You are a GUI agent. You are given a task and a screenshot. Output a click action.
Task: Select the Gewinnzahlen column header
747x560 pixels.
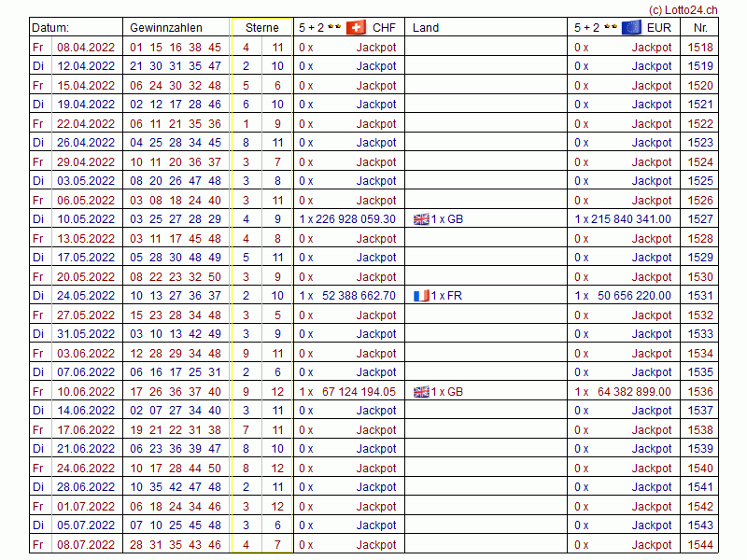pos(165,28)
